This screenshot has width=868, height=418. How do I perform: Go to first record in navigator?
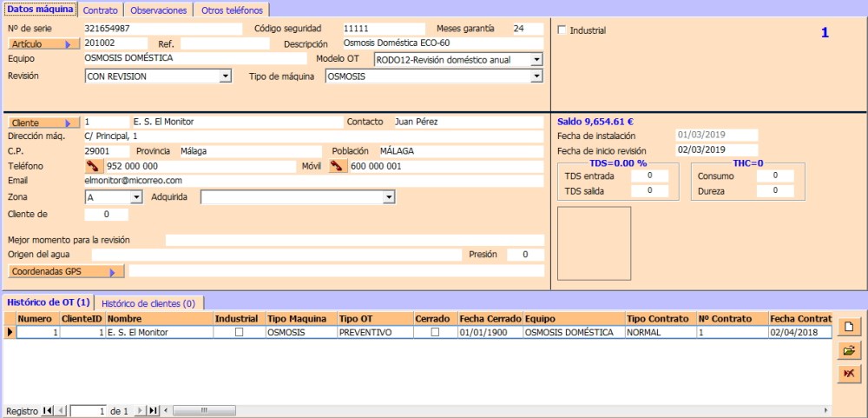(x=47, y=410)
